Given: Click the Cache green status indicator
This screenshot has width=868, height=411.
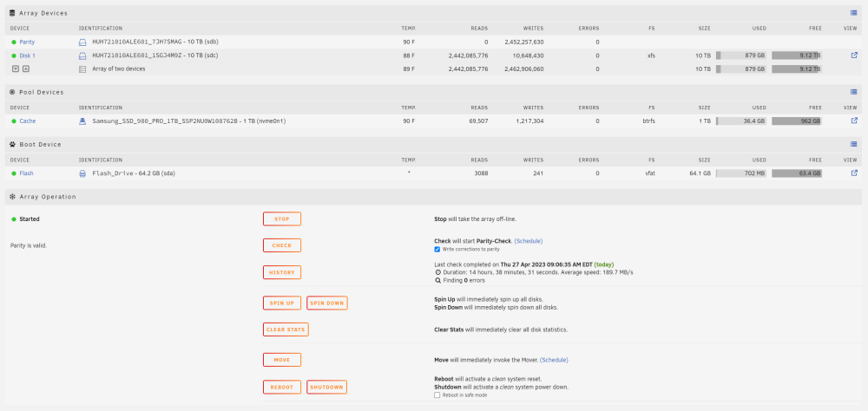Looking at the screenshot, I should [x=14, y=121].
